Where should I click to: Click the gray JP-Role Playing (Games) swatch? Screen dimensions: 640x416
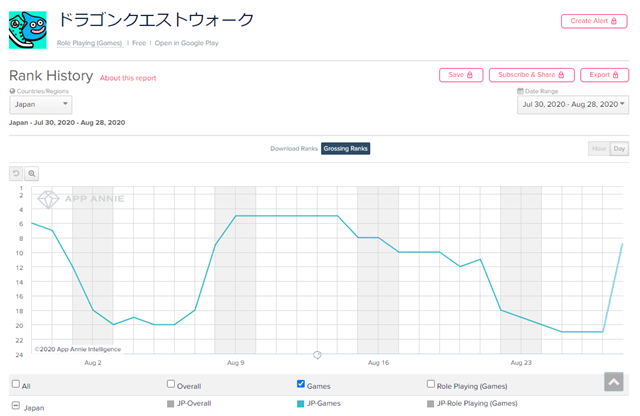pos(430,404)
